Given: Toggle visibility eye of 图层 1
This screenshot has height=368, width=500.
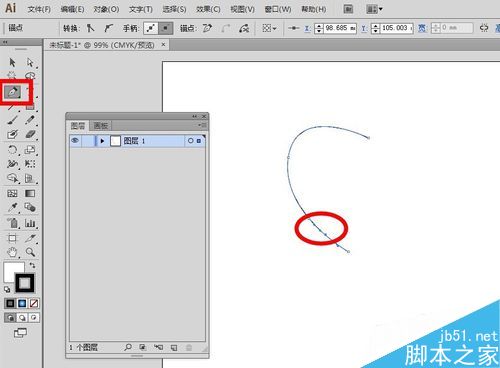Looking at the screenshot, I should click(75, 141).
